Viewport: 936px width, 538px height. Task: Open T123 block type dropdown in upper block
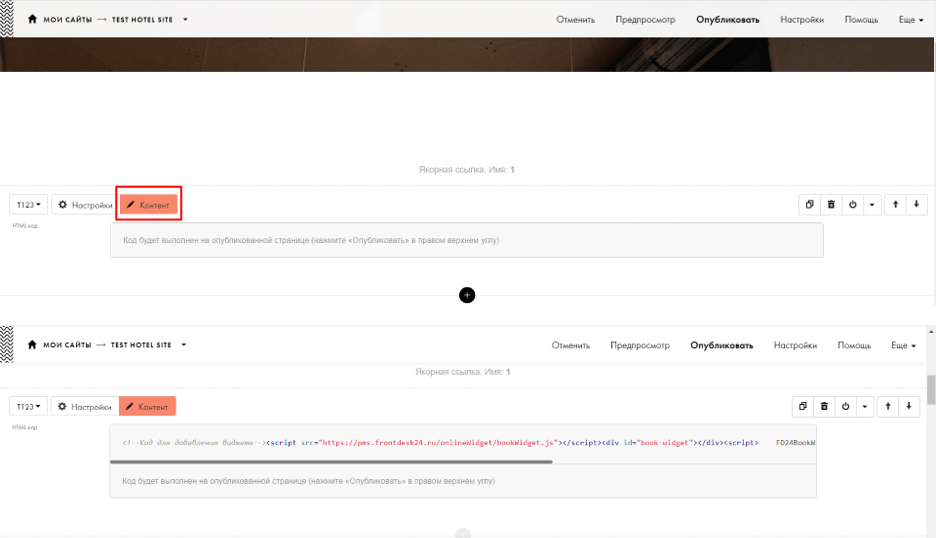coord(29,205)
